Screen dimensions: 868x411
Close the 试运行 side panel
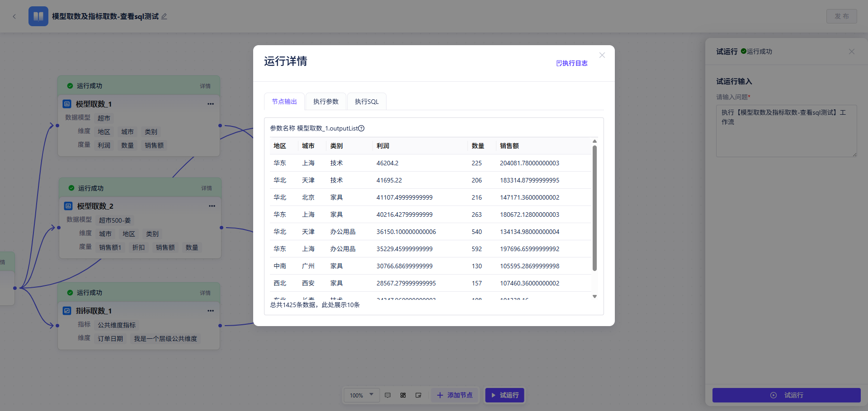click(x=852, y=51)
